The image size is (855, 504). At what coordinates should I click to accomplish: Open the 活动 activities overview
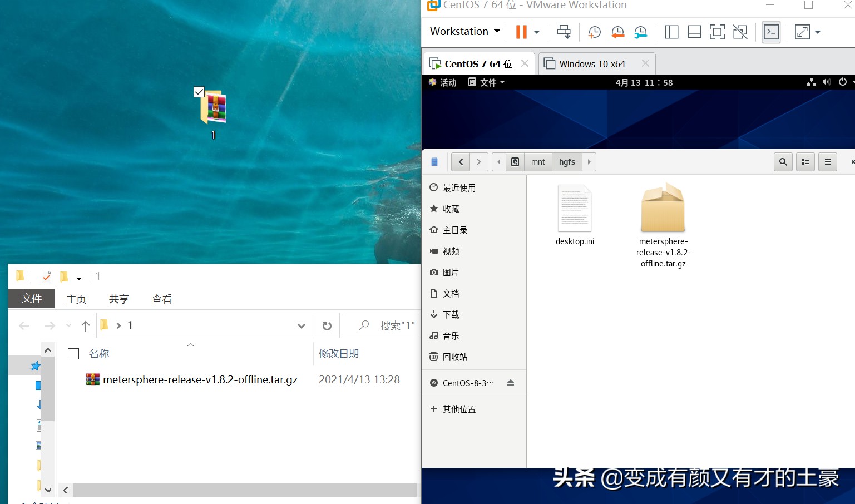point(443,82)
